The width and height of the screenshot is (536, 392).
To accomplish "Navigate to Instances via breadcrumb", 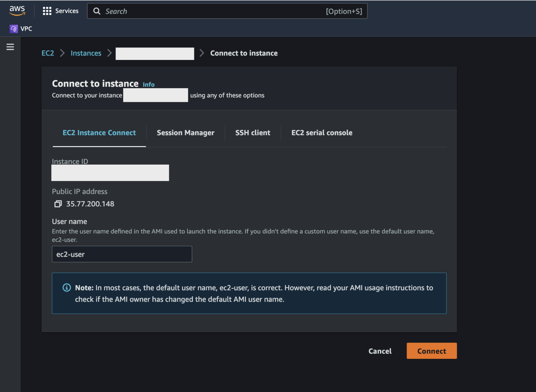I will pyautogui.click(x=86, y=53).
